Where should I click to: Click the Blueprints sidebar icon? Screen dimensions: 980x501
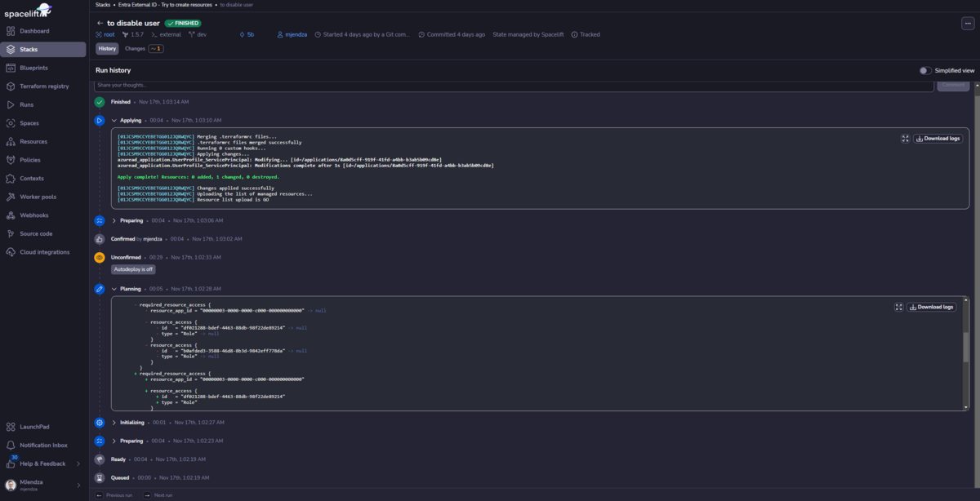pos(11,68)
